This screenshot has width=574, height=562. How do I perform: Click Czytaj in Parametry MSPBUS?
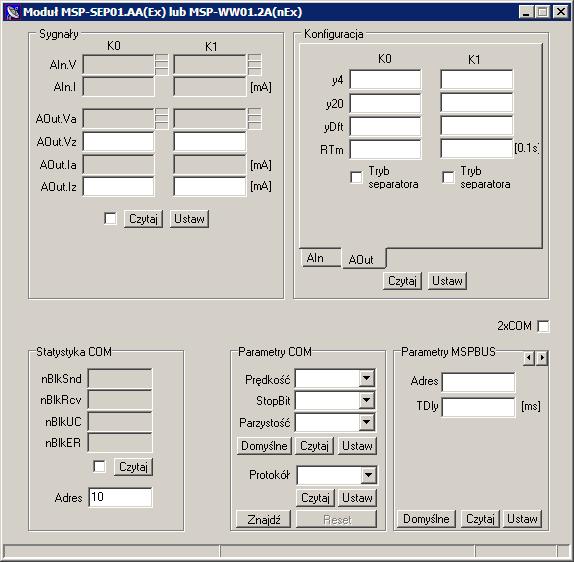(x=480, y=518)
